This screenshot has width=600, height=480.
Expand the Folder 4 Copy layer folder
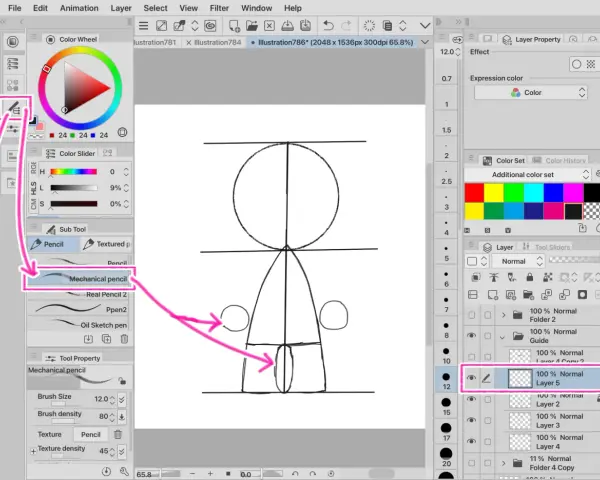click(504, 463)
